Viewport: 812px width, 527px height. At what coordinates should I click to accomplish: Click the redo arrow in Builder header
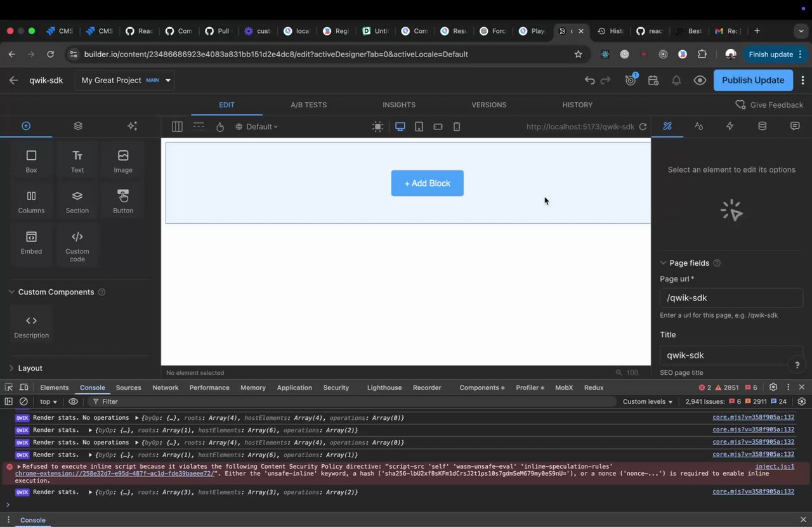605,81
